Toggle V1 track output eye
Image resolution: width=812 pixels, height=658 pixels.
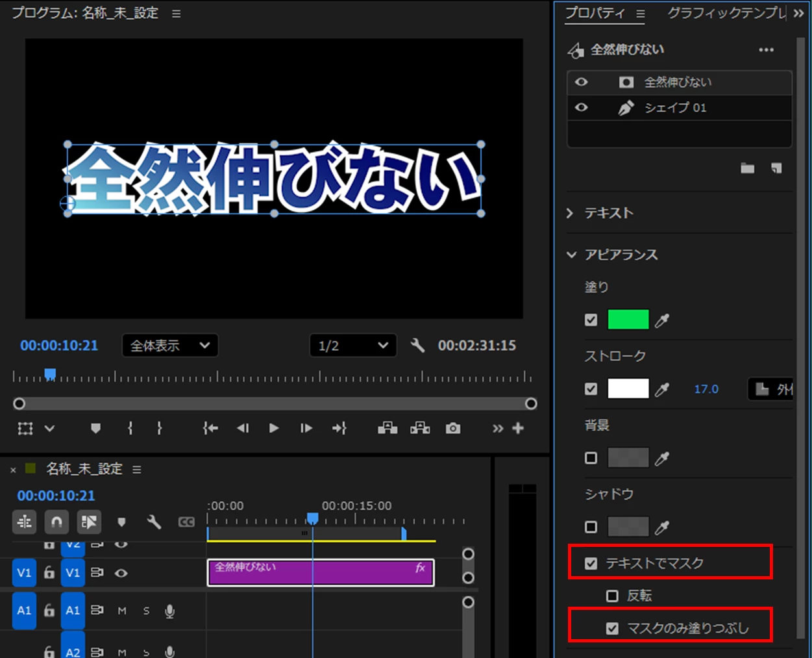coord(121,573)
